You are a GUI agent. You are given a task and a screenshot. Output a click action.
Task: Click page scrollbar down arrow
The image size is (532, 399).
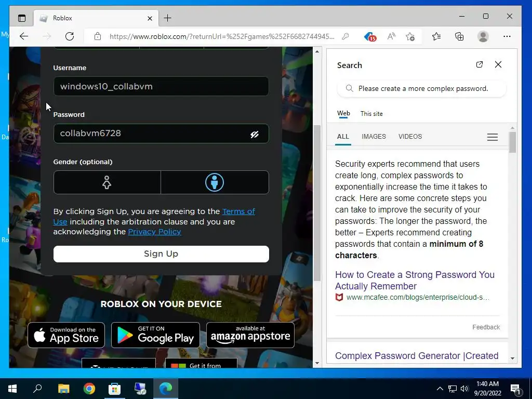317,363
